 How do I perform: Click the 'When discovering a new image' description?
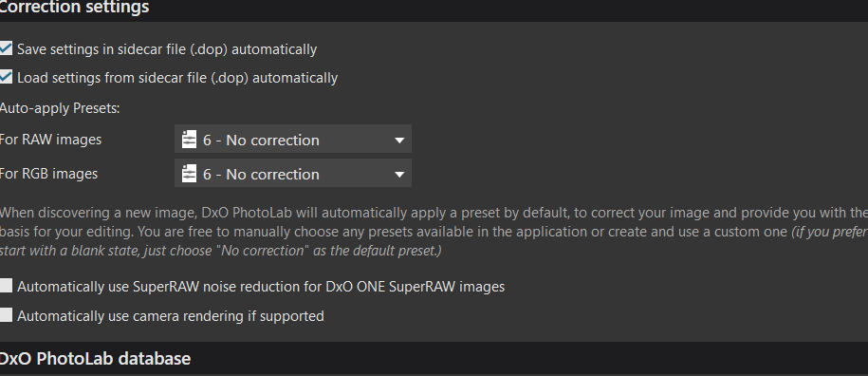click(434, 232)
